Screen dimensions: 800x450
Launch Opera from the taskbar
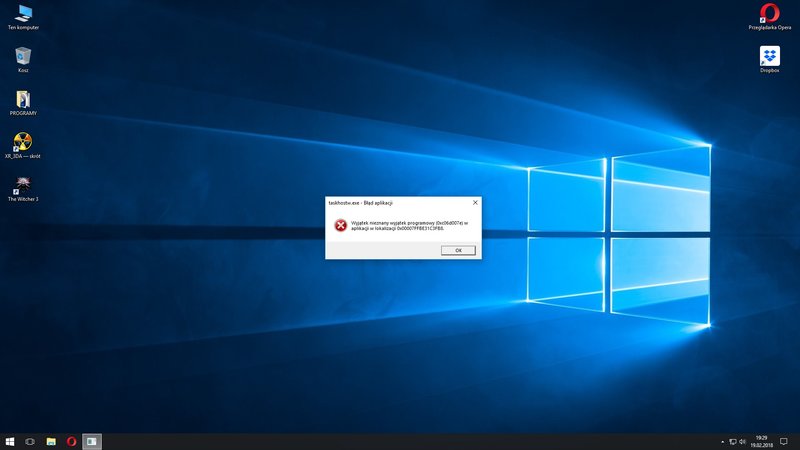(x=71, y=441)
